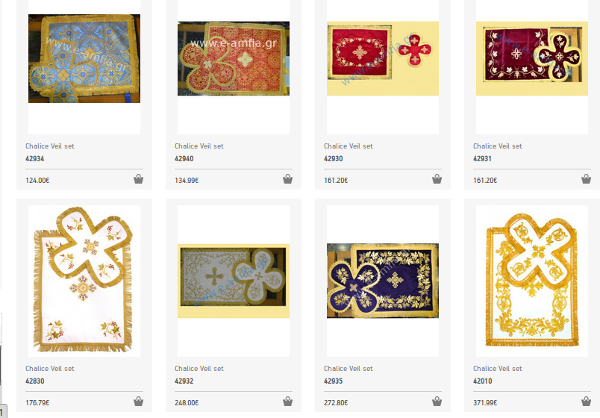Select product code 42935
This screenshot has width=600, height=418.
[333, 381]
